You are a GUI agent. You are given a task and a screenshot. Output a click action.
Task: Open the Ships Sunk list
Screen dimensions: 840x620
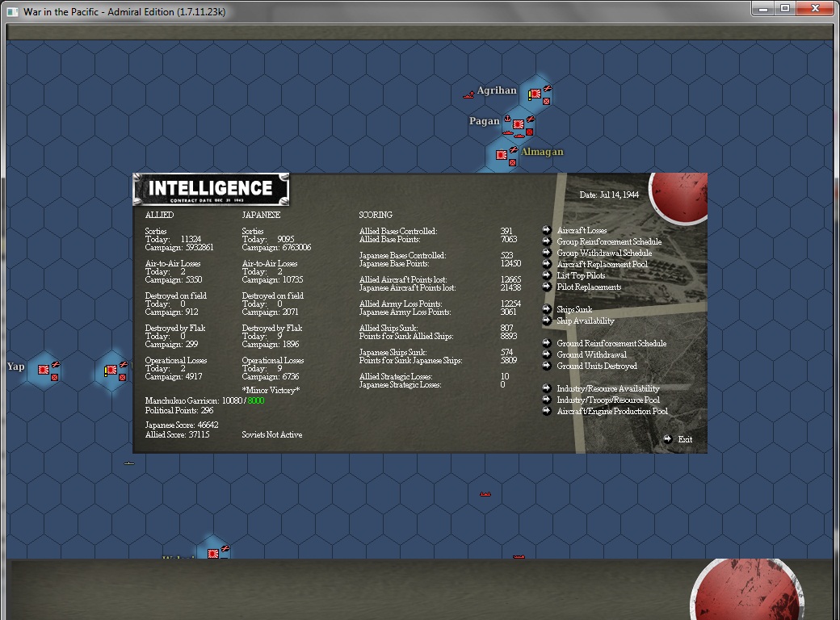pyautogui.click(x=574, y=309)
